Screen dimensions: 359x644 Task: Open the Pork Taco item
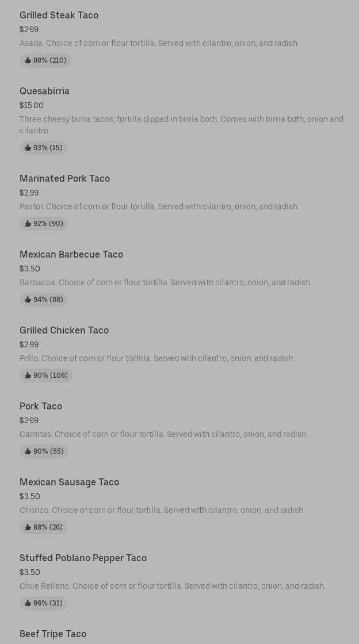pyautogui.click(x=41, y=407)
